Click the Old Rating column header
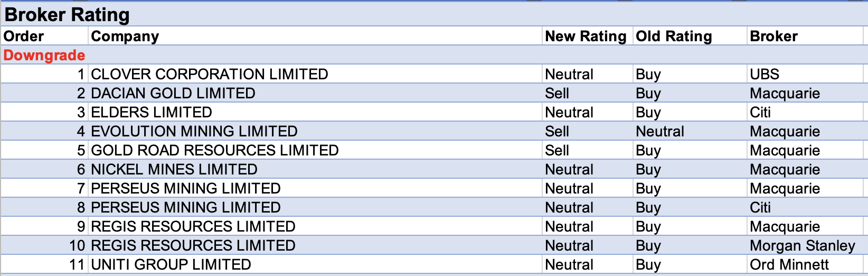 point(674,36)
